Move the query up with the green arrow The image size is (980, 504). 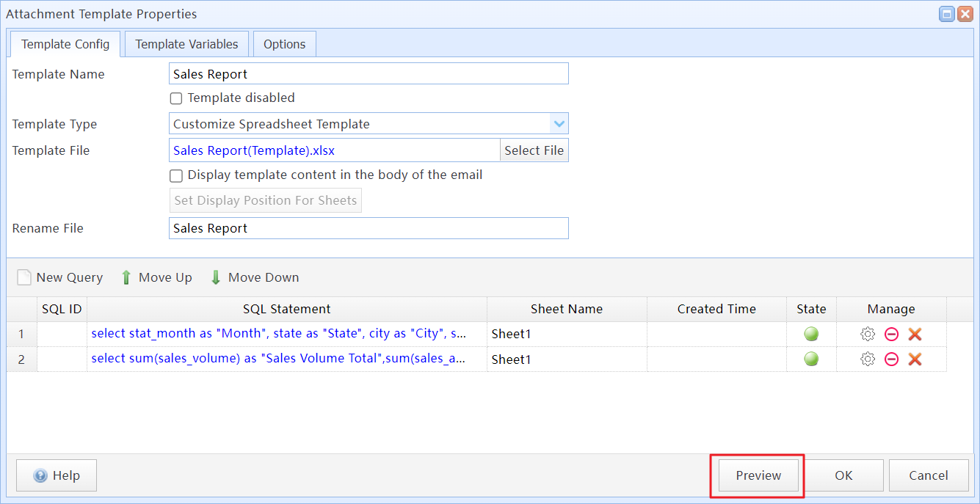pos(126,277)
